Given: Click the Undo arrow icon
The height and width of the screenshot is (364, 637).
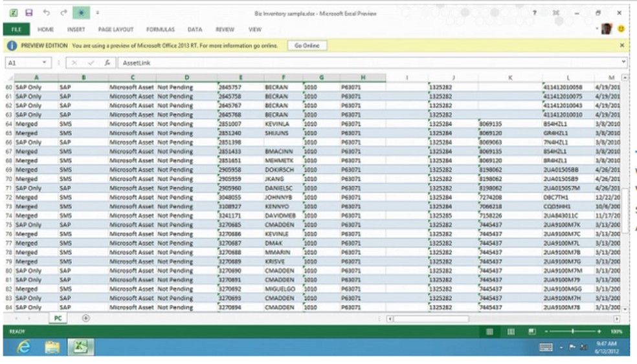Looking at the screenshot, I should [46, 12].
